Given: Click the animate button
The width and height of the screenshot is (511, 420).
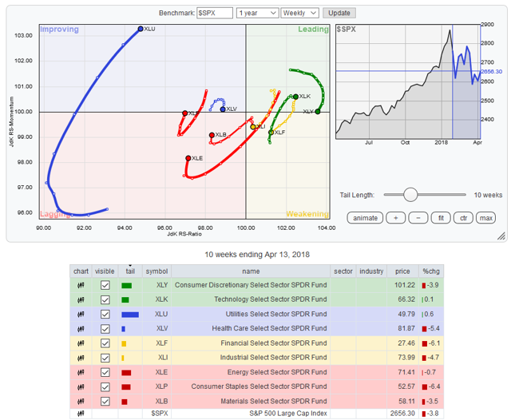Looking at the screenshot, I should tap(365, 218).
